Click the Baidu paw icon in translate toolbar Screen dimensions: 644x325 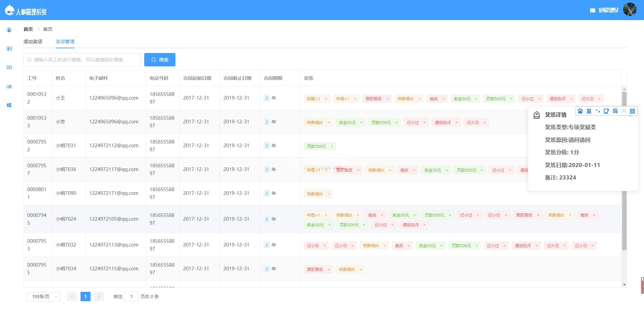(580, 111)
